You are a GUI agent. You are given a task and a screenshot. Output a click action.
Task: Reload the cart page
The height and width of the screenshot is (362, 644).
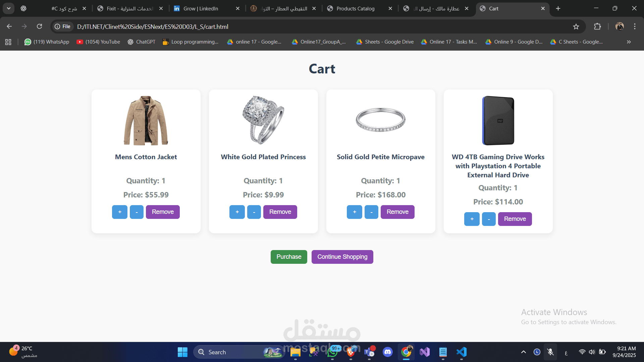(x=39, y=26)
